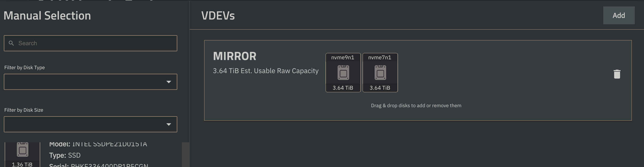The height and width of the screenshot is (167, 644).
Task: Select the nvme7n1 disk drive icon
Action: point(380,73)
